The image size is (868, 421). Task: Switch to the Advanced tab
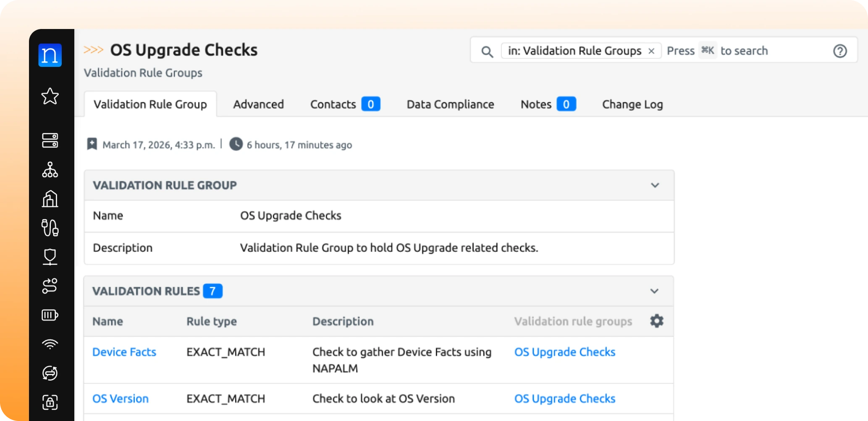[x=258, y=104]
